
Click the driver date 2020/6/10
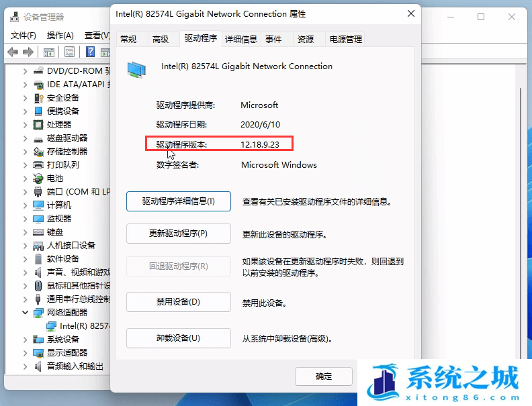[x=261, y=125]
